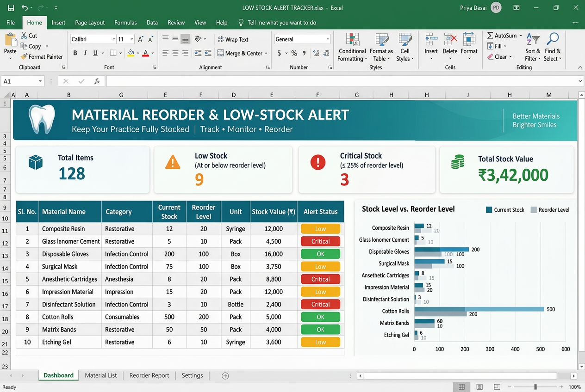Click the Increase Decimal icon
The image size is (585, 392).
pyautogui.click(x=317, y=53)
